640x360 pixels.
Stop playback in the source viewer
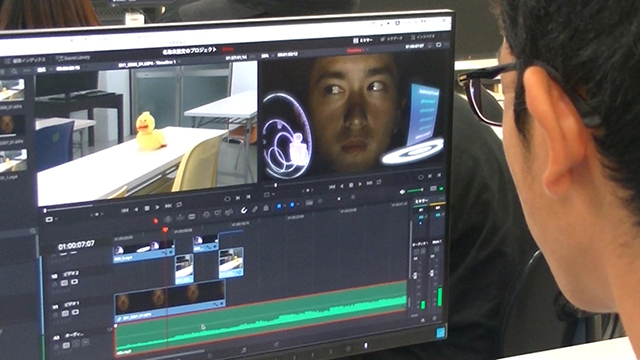tap(147, 208)
